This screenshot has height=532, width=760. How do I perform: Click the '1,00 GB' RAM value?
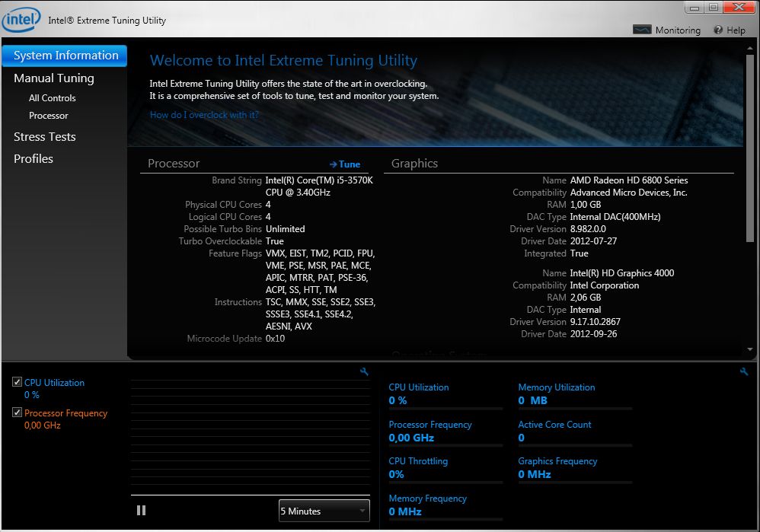pos(586,205)
